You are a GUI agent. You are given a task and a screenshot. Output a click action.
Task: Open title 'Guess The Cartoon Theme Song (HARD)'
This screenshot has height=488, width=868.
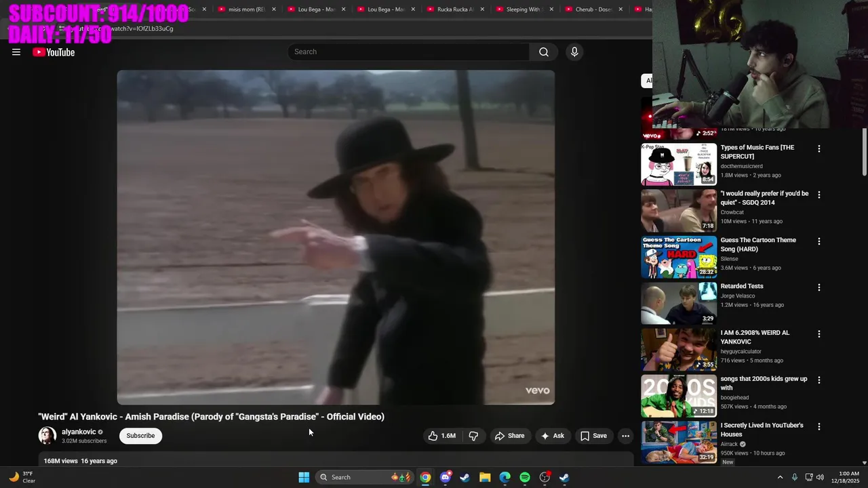[758, 245]
